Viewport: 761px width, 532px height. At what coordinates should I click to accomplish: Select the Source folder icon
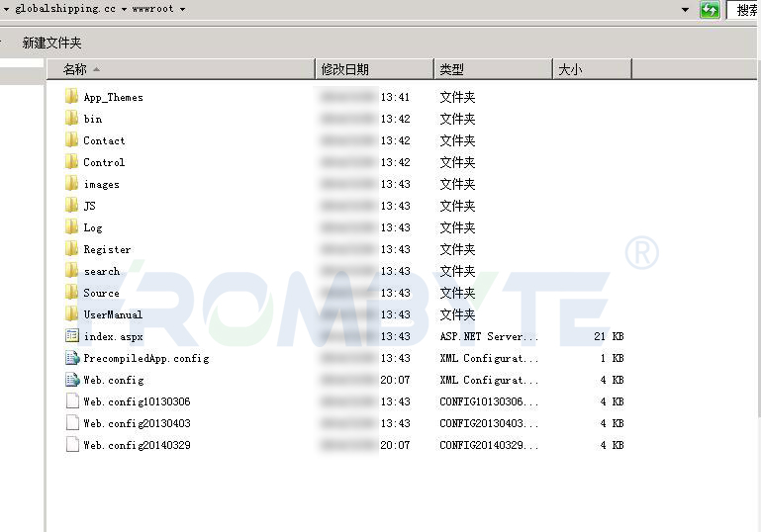click(72, 293)
